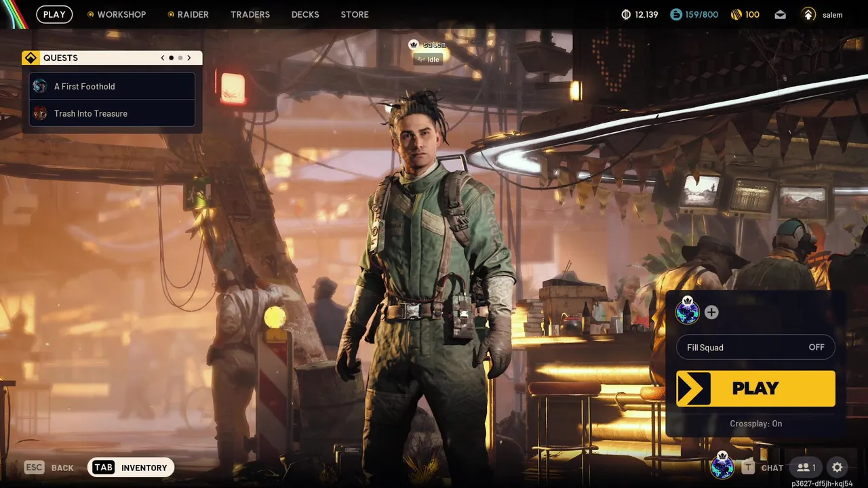Click the blue stash icon beside 159/800
Image resolution: width=868 pixels, height=488 pixels.
(675, 14)
